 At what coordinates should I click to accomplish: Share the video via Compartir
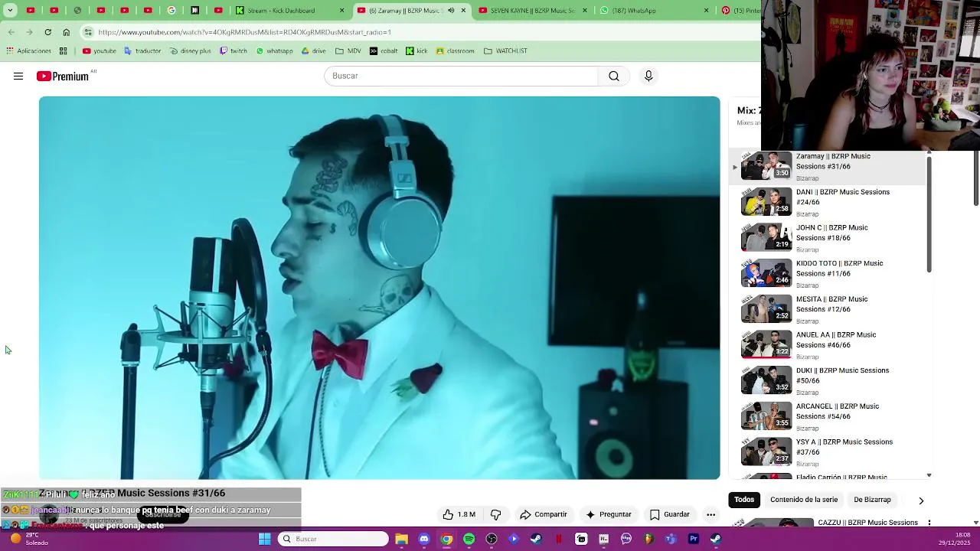544,514
